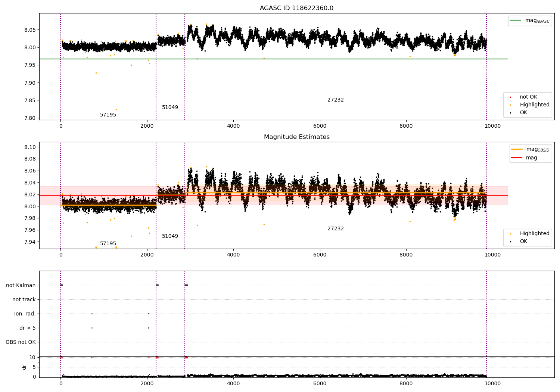The height and width of the screenshot is (392, 560).
Task: Click label 27232 in Magnitude Estimates plot
Action: (x=336, y=229)
